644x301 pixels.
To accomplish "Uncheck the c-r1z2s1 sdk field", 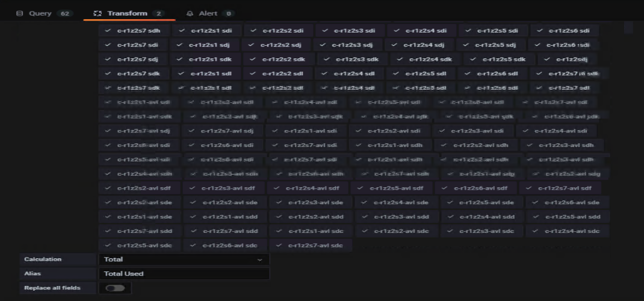I will point(205,59).
